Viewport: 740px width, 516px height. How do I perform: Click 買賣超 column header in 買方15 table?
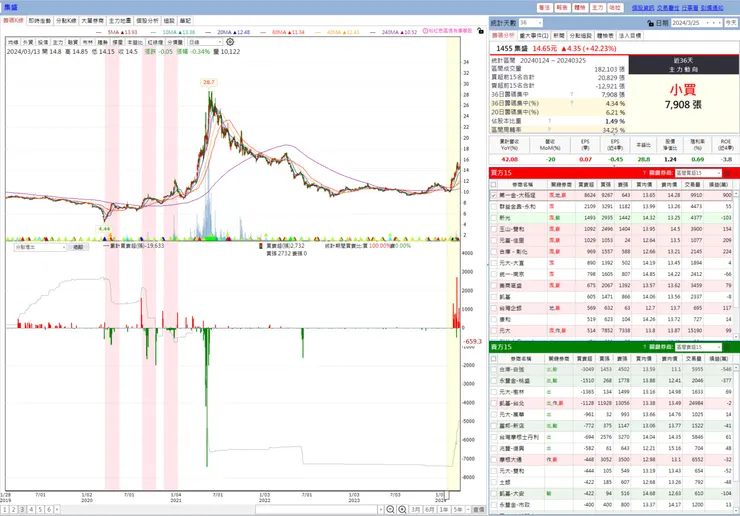[586, 185]
